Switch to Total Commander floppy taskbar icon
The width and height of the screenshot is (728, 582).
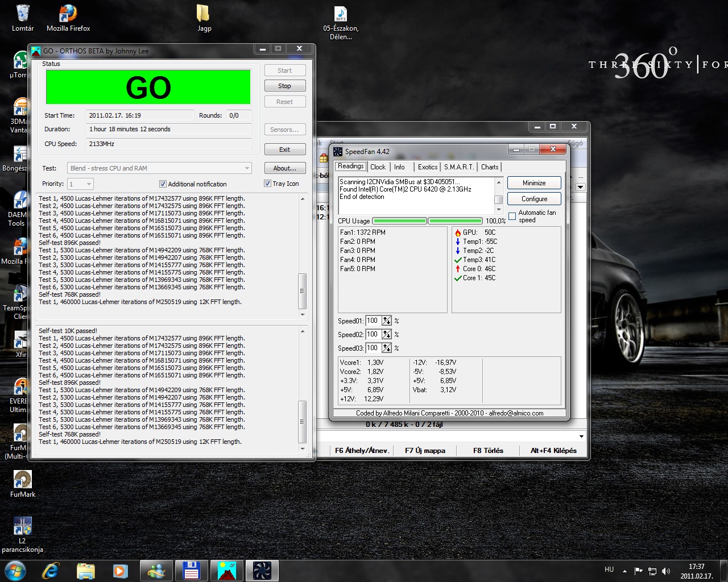click(191, 570)
